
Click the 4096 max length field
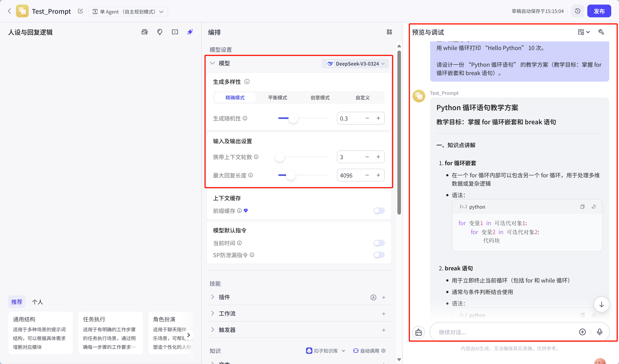pyautogui.click(x=349, y=175)
